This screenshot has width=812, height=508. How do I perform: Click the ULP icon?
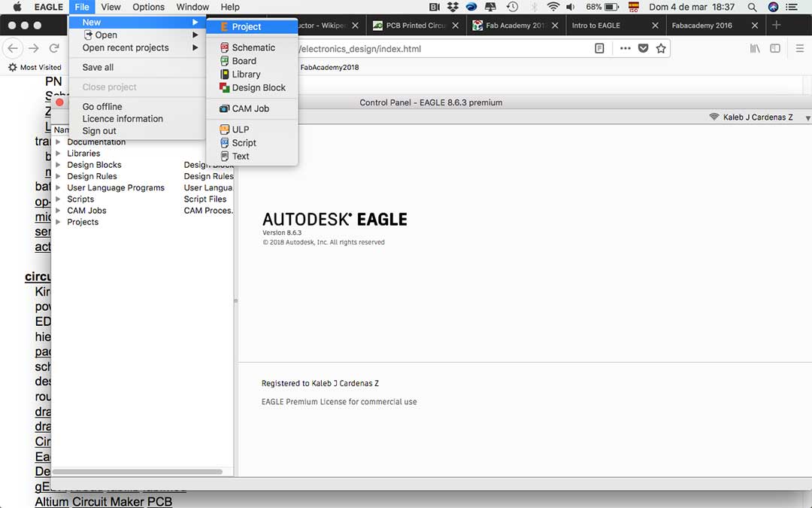tap(224, 129)
